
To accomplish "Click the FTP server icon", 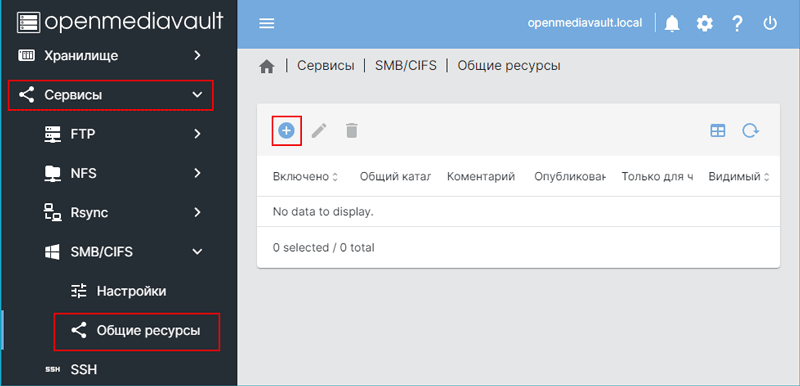I will tap(53, 134).
